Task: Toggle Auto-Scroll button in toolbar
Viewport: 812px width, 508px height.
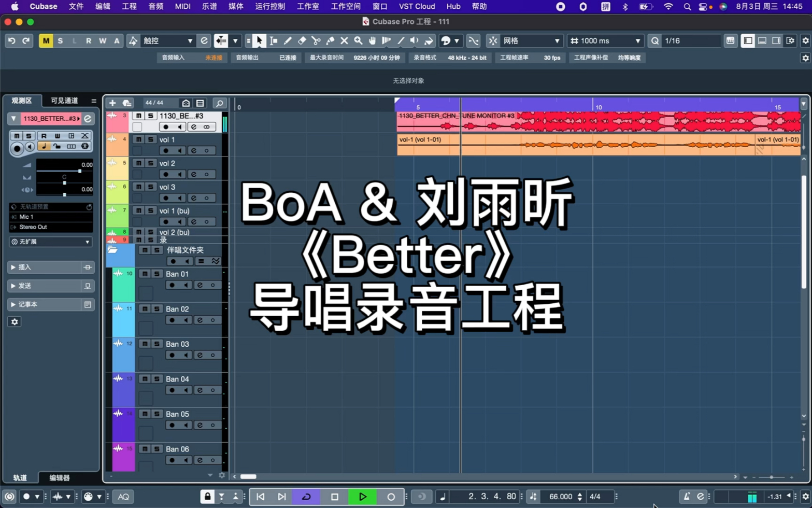Action: pyautogui.click(x=221, y=41)
